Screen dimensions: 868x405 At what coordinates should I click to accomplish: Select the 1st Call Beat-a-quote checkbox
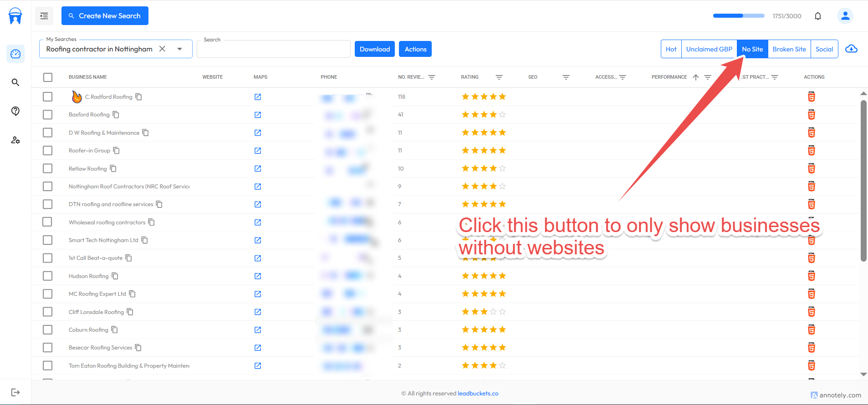tap(48, 258)
